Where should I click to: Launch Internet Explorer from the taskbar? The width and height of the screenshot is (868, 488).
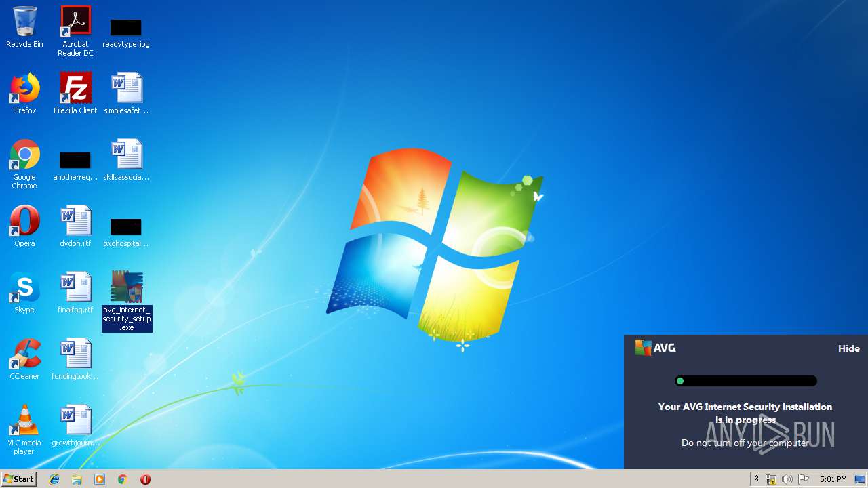54,479
